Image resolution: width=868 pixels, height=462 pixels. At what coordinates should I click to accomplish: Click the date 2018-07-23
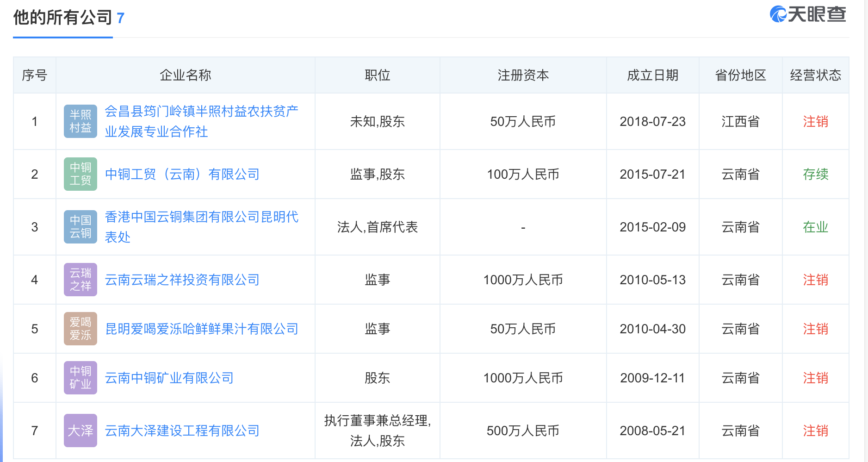pos(653,121)
